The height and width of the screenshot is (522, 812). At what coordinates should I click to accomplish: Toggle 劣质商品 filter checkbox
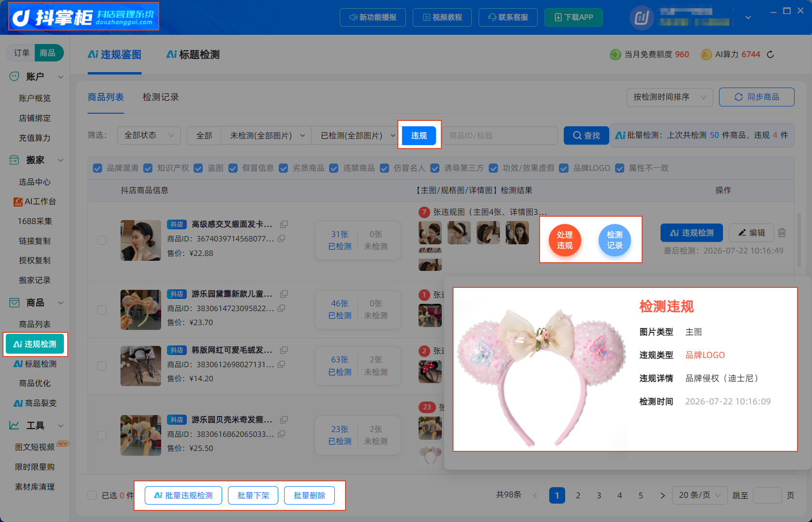tap(284, 168)
